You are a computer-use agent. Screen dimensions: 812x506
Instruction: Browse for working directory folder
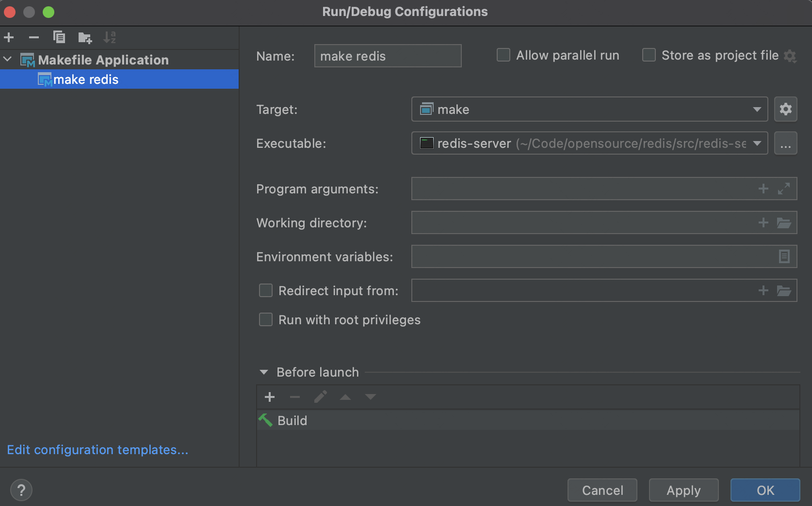pos(784,223)
